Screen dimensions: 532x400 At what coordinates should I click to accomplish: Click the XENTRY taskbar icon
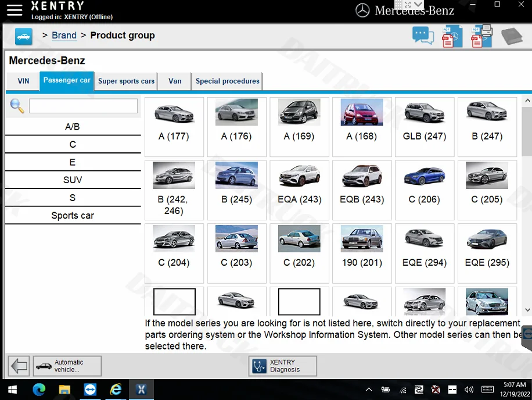pos(141,390)
